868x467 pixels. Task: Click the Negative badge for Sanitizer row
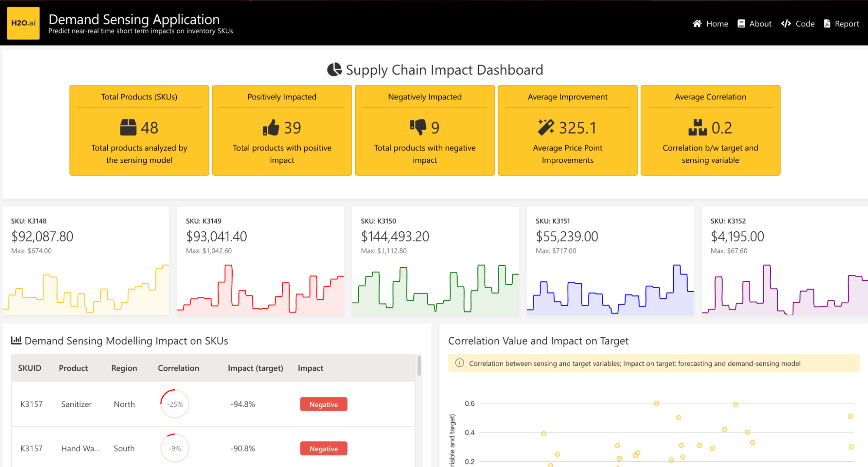tap(323, 404)
